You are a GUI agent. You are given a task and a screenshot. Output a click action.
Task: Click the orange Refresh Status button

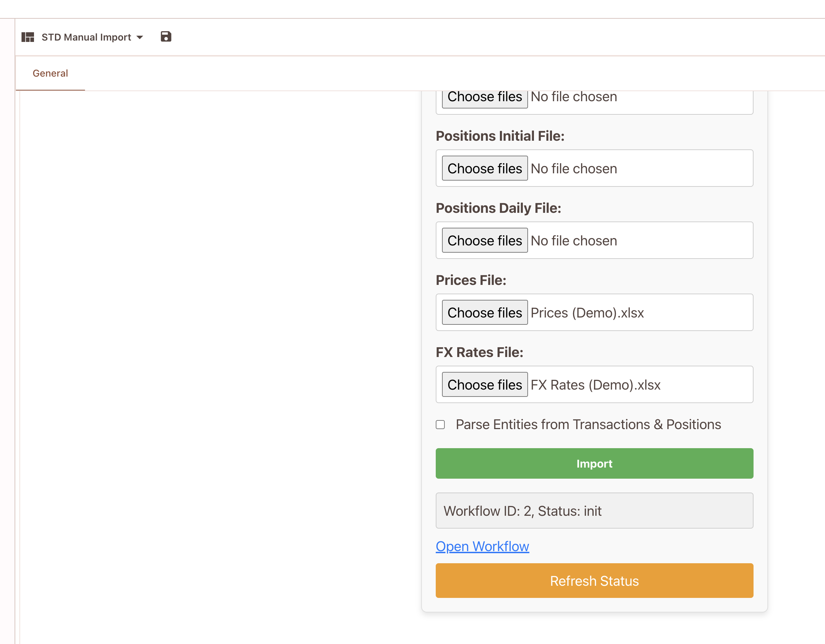594,581
